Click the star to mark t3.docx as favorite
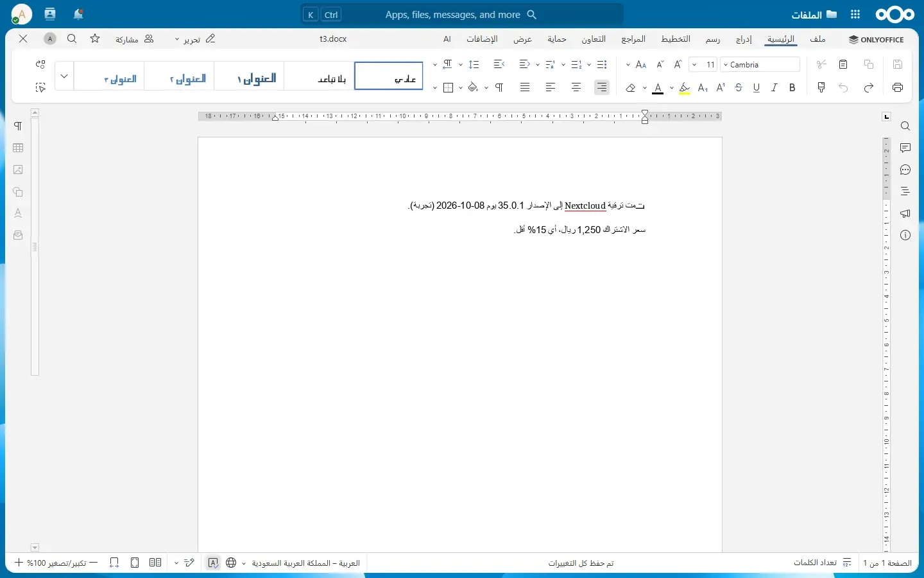Screen dimensions: 924x578 click(95, 39)
